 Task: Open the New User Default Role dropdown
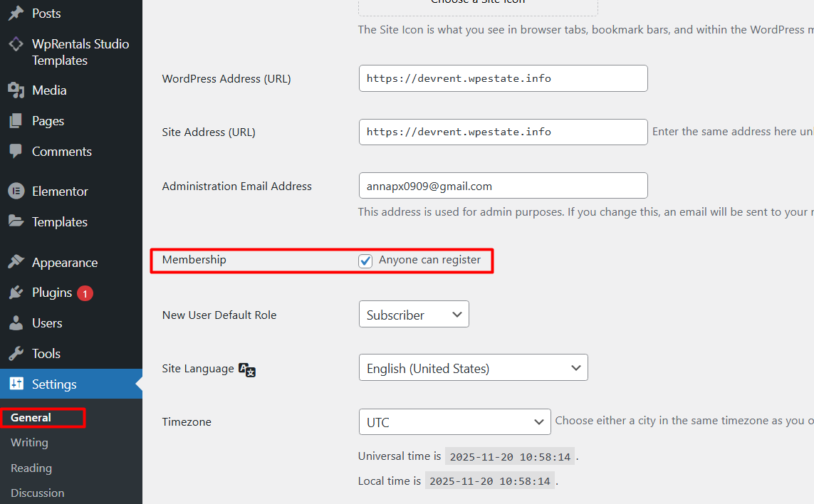[x=414, y=315]
